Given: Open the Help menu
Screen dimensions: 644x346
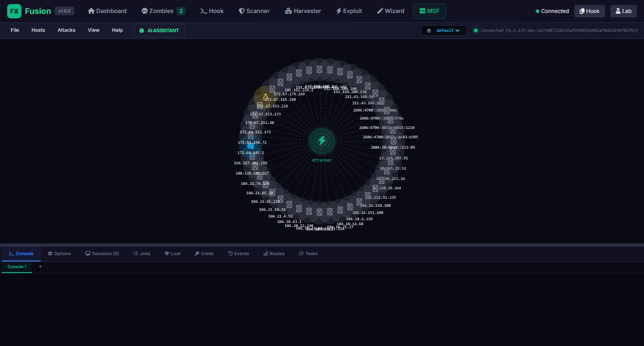Looking at the screenshot, I should 118,30.
